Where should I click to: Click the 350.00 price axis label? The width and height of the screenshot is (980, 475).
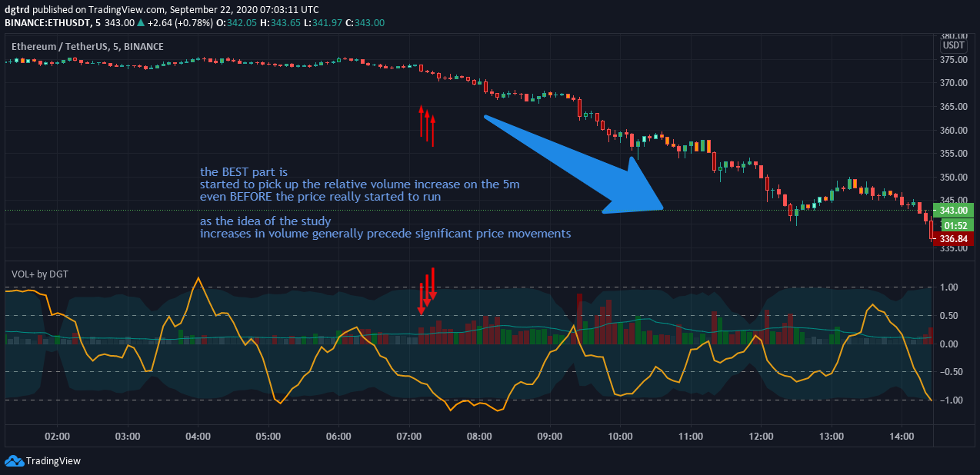tap(954, 178)
